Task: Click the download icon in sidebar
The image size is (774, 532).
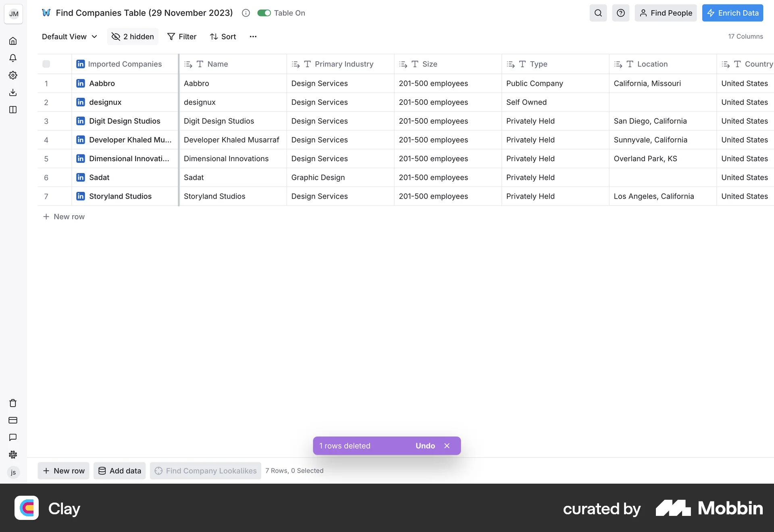Action: (x=13, y=92)
